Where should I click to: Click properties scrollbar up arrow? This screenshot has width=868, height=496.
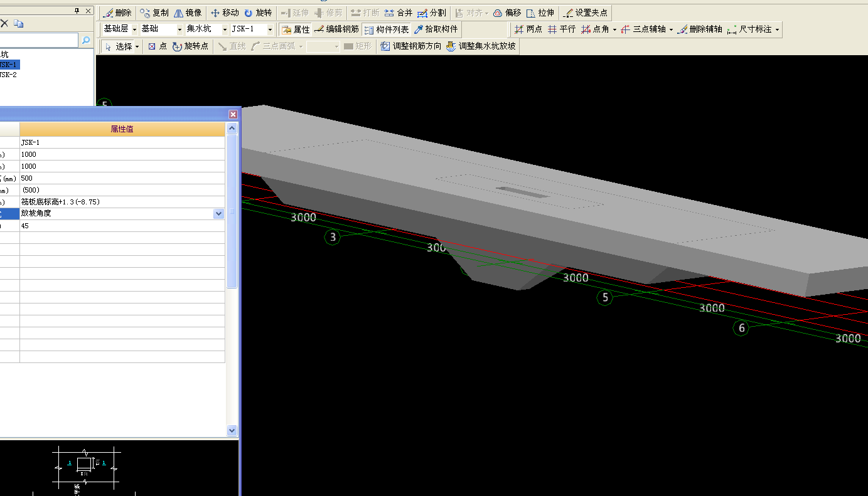coord(232,129)
